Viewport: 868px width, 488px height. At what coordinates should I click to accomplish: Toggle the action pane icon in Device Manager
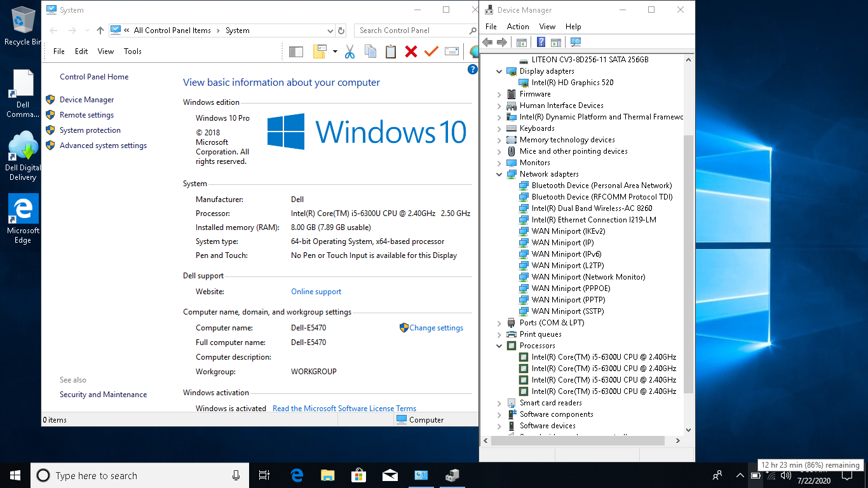tap(556, 43)
